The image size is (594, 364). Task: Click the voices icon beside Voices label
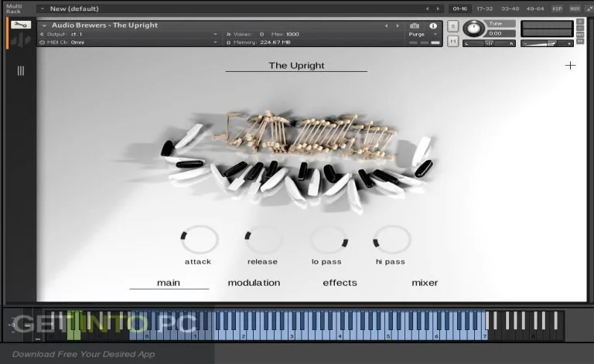[x=228, y=34]
